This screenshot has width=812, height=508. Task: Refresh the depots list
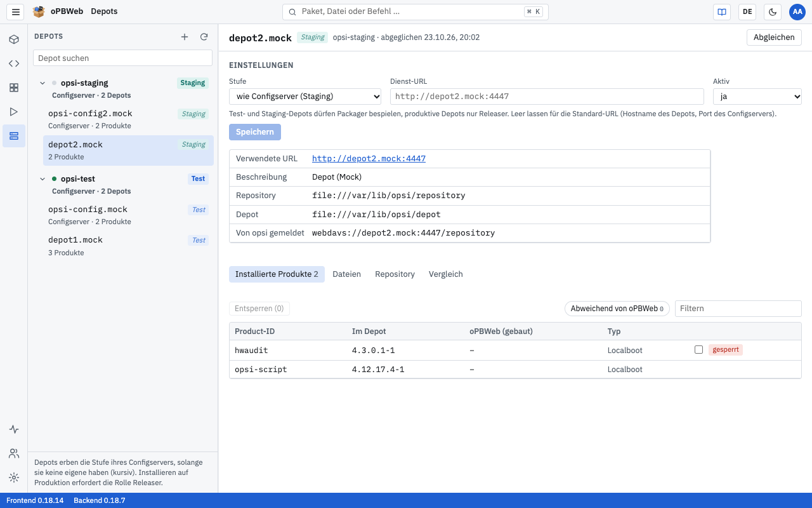[x=204, y=37]
